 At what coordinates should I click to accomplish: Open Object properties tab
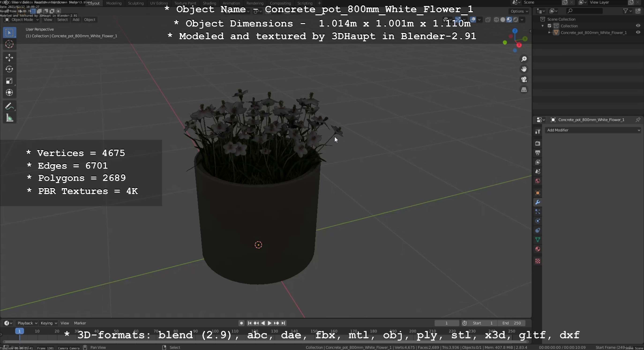click(x=538, y=193)
